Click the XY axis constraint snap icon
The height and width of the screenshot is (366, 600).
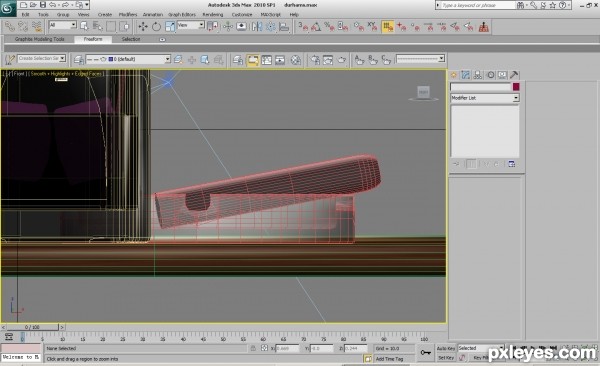(372, 26)
